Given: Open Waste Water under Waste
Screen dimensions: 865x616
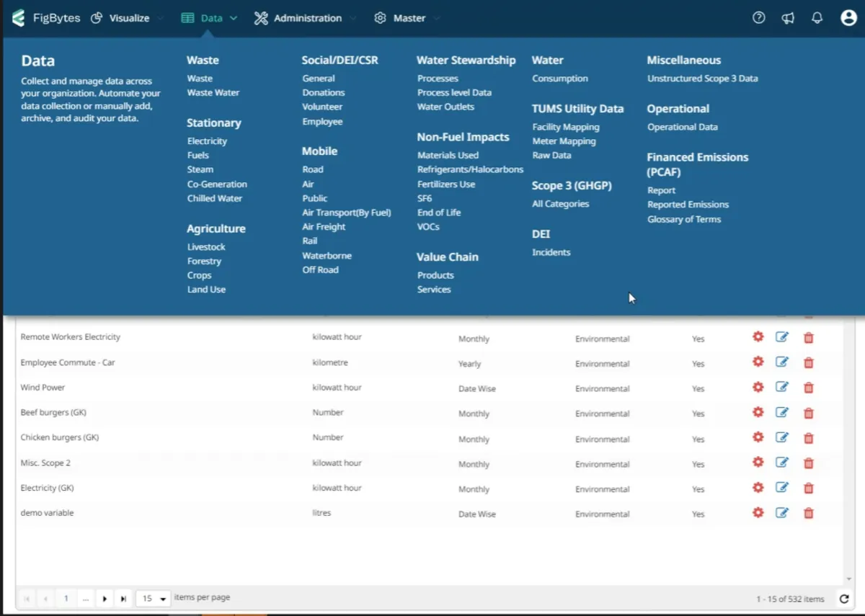Looking at the screenshot, I should pyautogui.click(x=213, y=92).
